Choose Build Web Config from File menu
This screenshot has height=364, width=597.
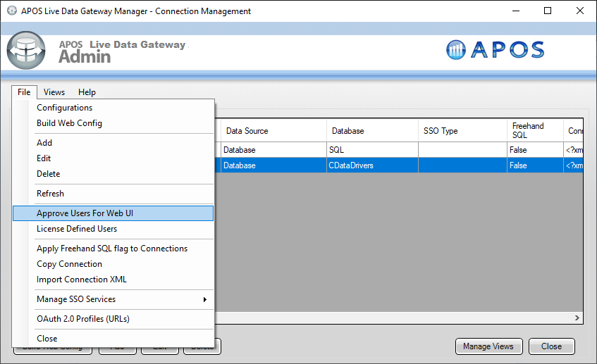[x=69, y=123]
